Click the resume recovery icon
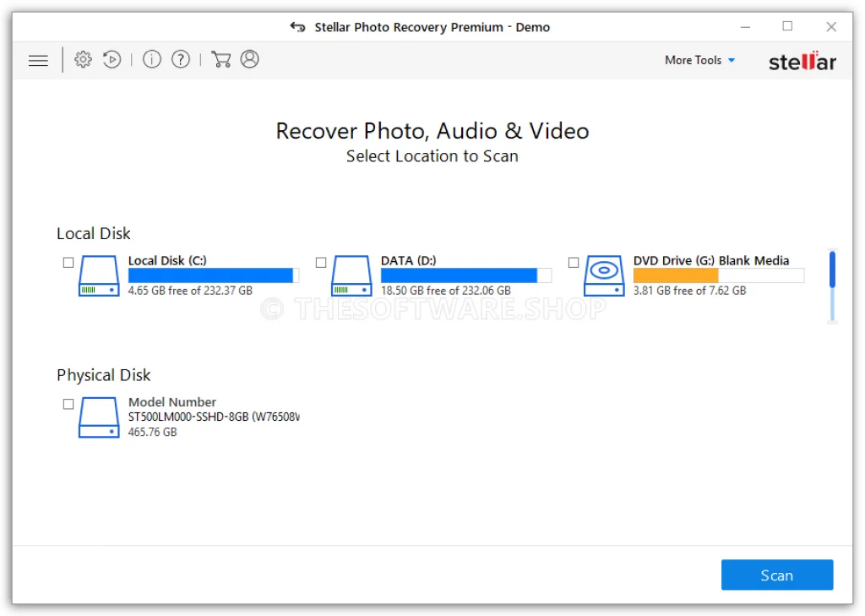Image resolution: width=865 pixels, height=616 pixels. 112,59
